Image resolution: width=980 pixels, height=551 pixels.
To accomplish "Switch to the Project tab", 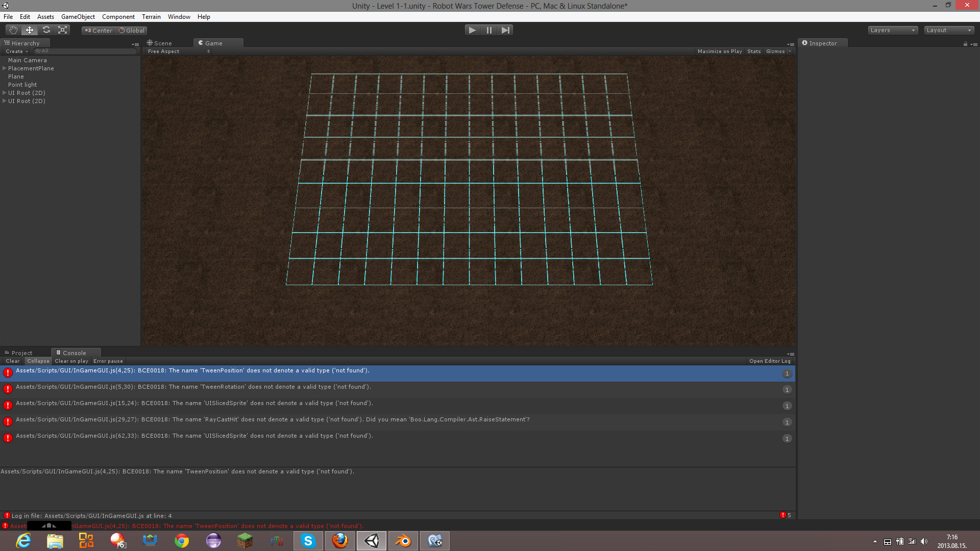I will [x=19, y=353].
